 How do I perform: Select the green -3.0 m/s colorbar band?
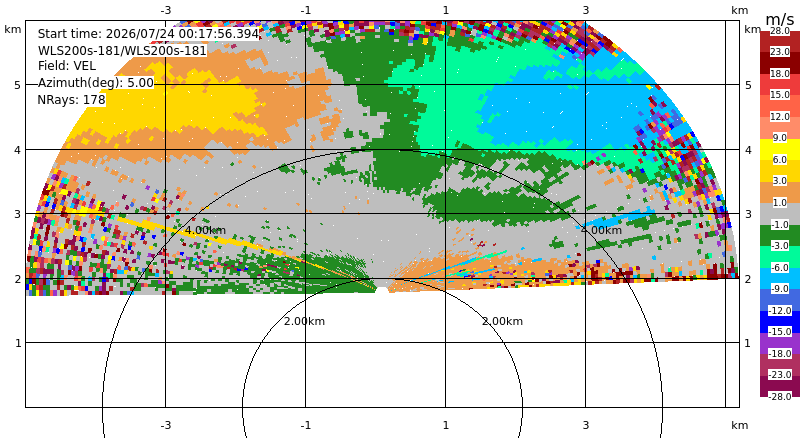(780, 235)
